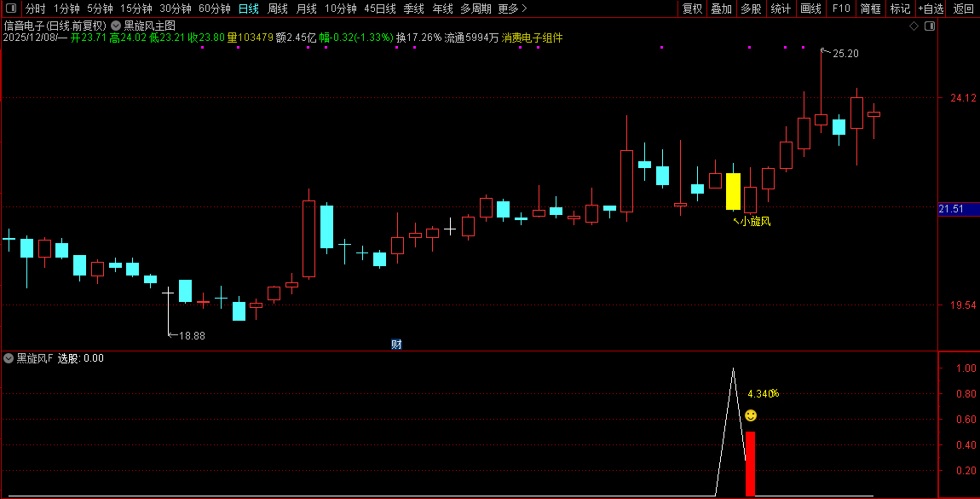Toggle the left panel layout icon
The height and width of the screenshot is (499, 980).
[x=10, y=9]
